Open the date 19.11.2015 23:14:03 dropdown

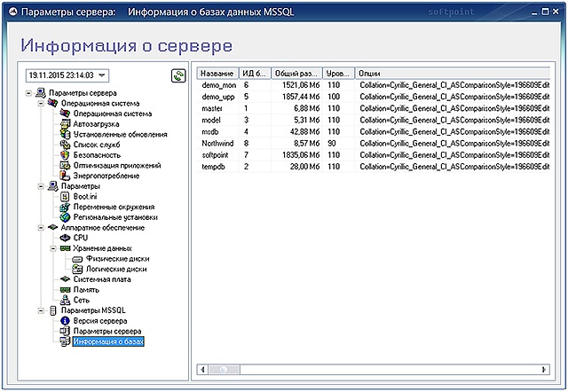pyautogui.click(x=102, y=75)
